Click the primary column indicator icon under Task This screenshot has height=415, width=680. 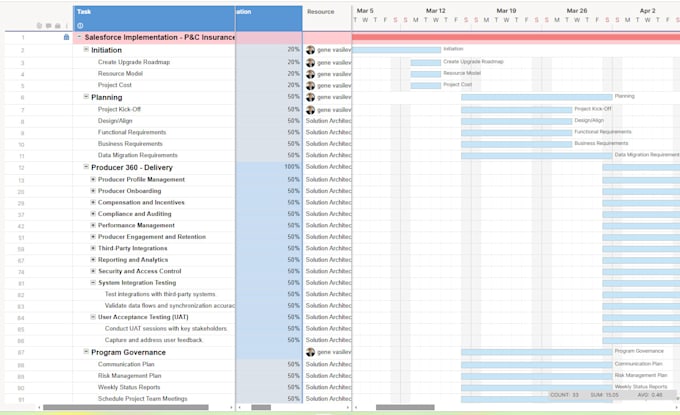coord(80,26)
